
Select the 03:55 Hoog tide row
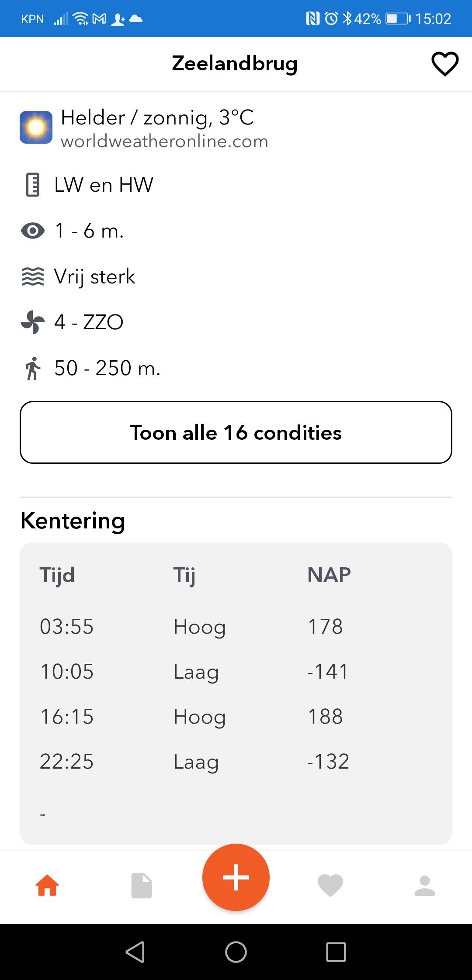236,627
